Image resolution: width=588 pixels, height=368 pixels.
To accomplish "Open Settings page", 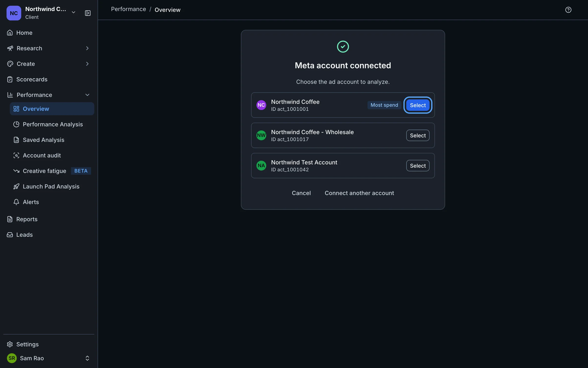I will 49,344.
